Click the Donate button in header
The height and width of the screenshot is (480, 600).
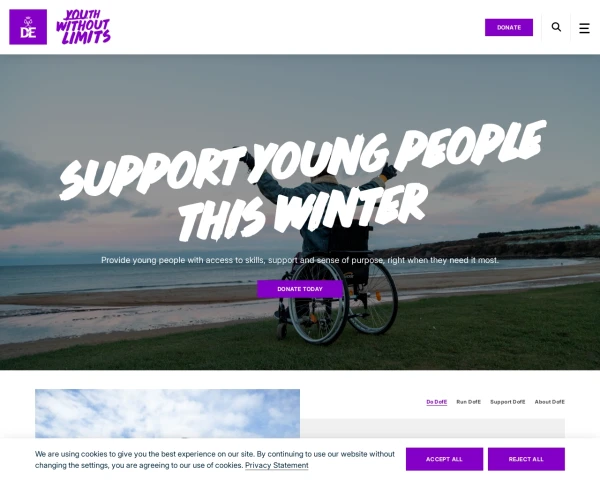(x=509, y=28)
